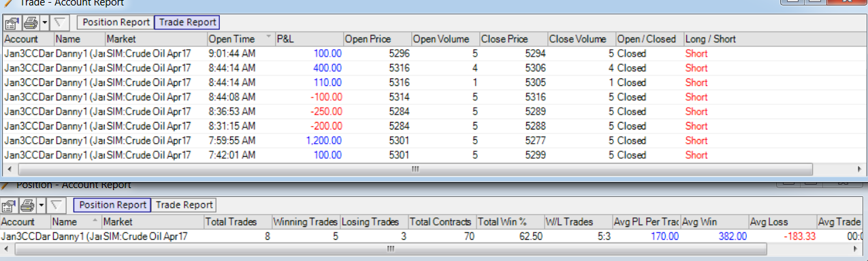Click close price 5277 cell
The width and height of the screenshot is (868, 261).
point(535,140)
